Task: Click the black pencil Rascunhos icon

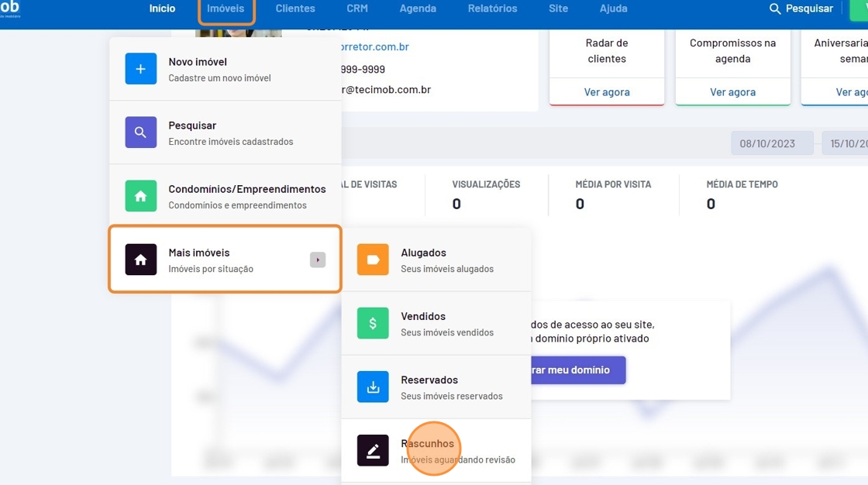Action: coord(373,450)
